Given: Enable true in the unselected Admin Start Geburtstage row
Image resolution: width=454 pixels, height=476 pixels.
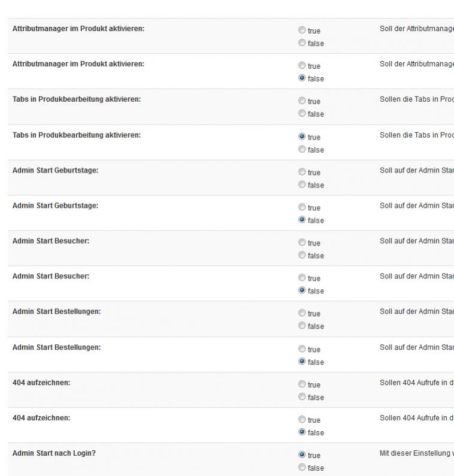Looking at the screenshot, I should [302, 172].
